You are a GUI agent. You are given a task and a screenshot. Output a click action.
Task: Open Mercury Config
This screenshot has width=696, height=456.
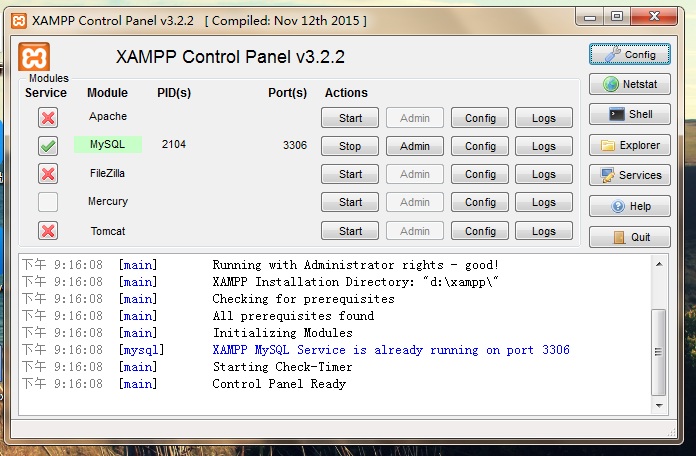point(480,202)
